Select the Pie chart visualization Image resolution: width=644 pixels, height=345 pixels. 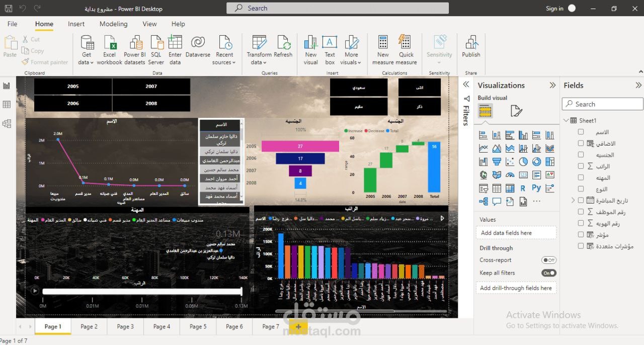click(523, 162)
